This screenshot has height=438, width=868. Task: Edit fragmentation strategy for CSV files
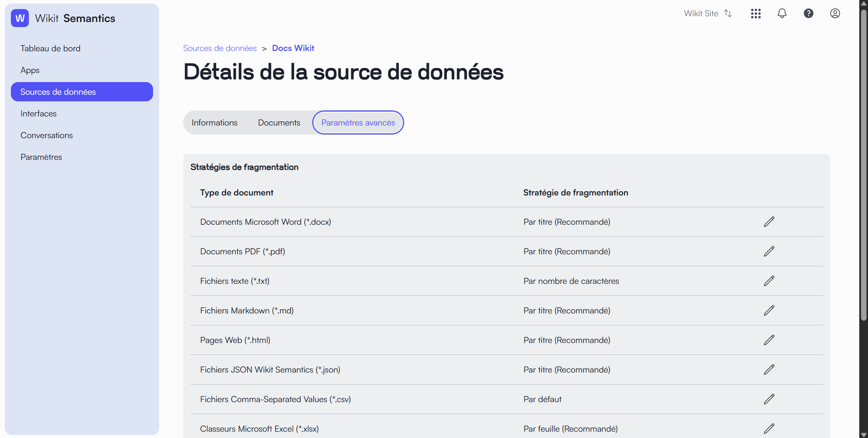coord(769,399)
